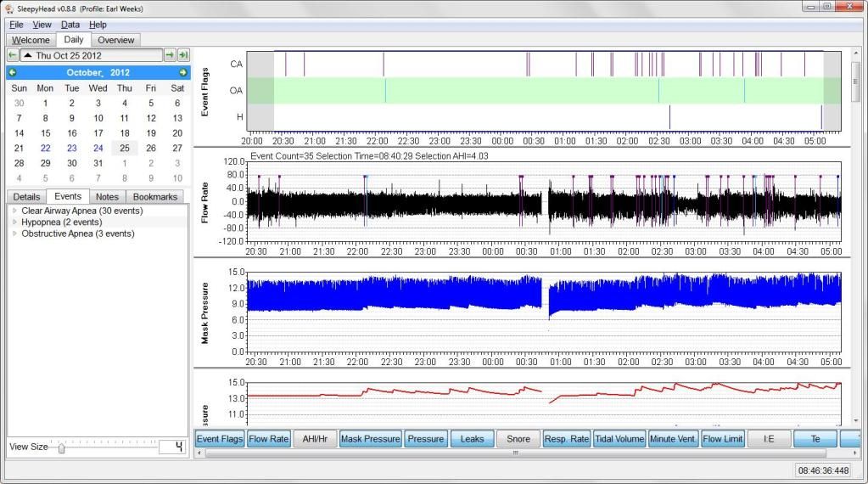Toggle the Flow Rate graph button
This screenshot has height=484, width=868.
268,439
